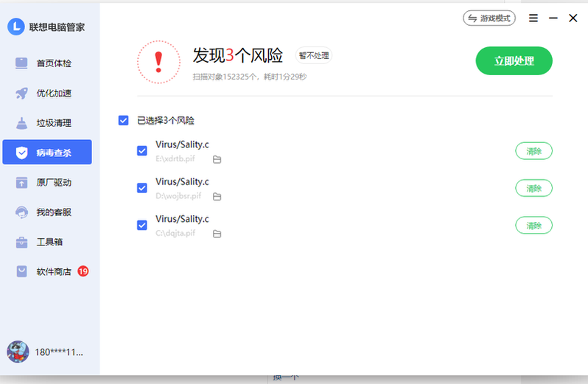Uncheck the Virus/Sality.c entry on E: drive
This screenshot has height=384, width=588.
pyautogui.click(x=142, y=151)
